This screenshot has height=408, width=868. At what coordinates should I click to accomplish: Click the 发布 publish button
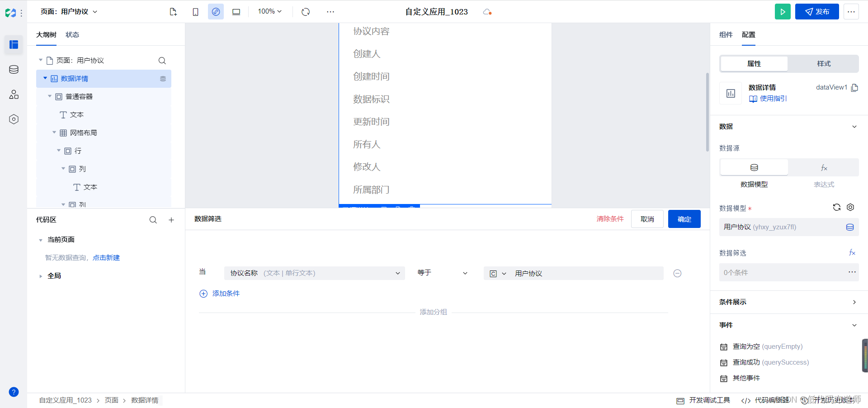[x=817, y=12]
